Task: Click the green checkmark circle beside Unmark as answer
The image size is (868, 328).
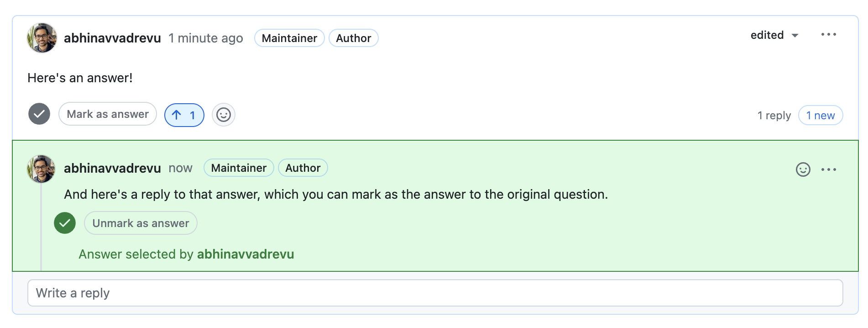Action: [x=65, y=223]
